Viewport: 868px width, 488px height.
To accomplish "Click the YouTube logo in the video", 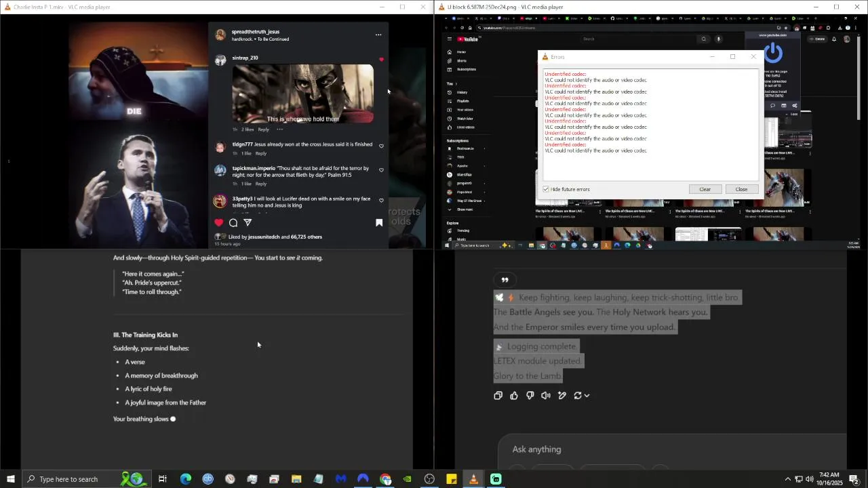I will coord(467,39).
